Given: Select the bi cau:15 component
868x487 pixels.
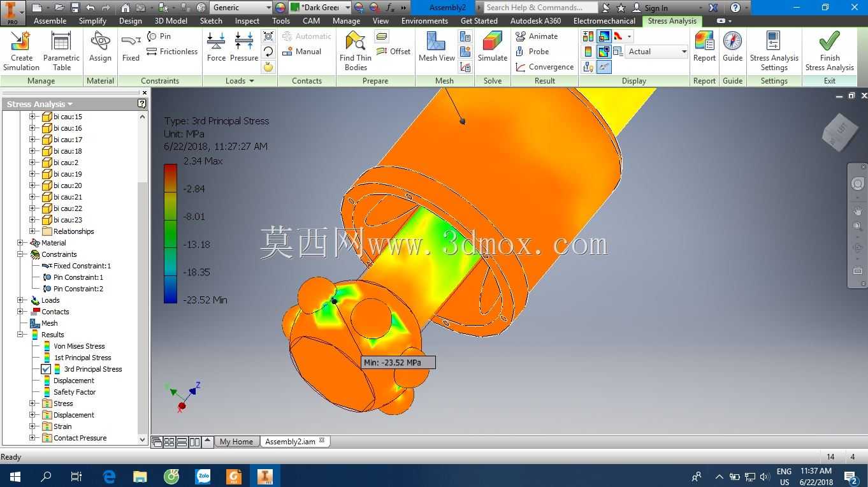Looking at the screenshot, I should pos(68,117).
